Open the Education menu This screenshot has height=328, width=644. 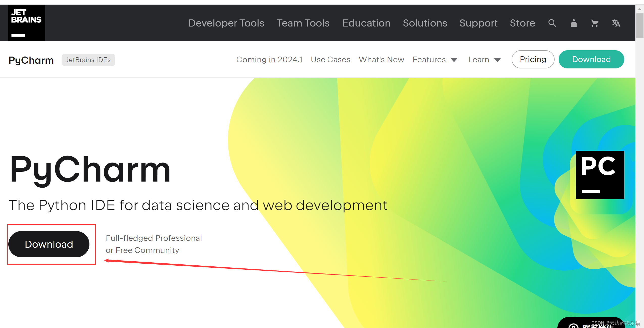point(366,23)
